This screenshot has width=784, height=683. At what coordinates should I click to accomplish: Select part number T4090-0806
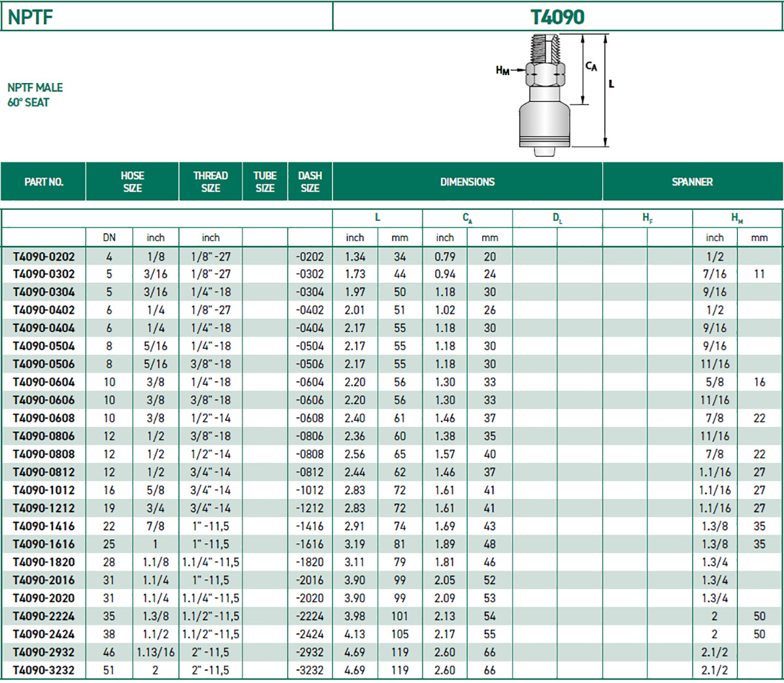(44, 436)
